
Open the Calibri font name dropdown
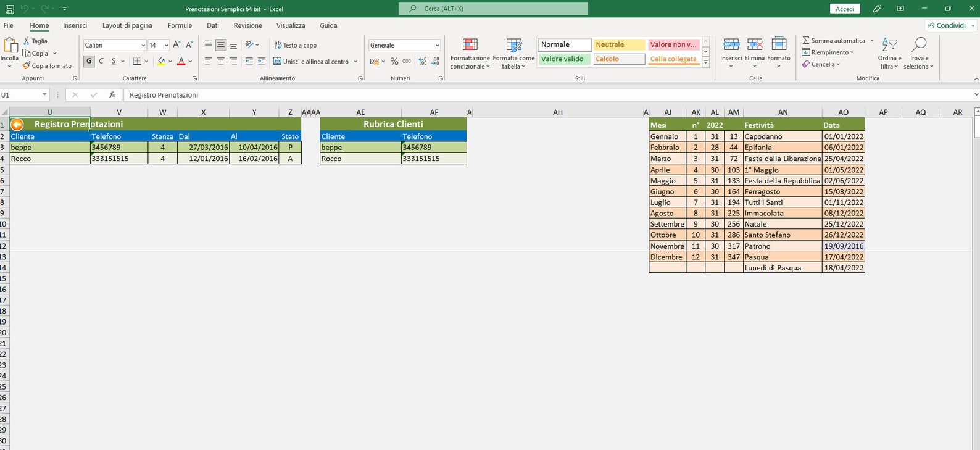pos(143,45)
